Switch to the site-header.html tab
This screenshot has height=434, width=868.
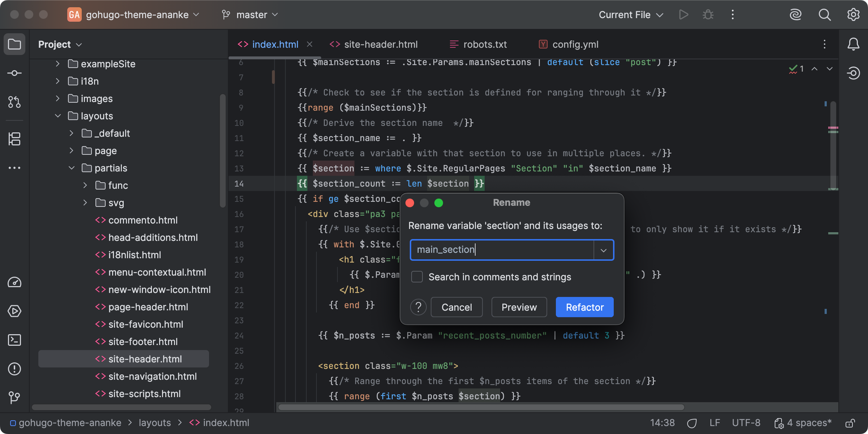point(374,44)
